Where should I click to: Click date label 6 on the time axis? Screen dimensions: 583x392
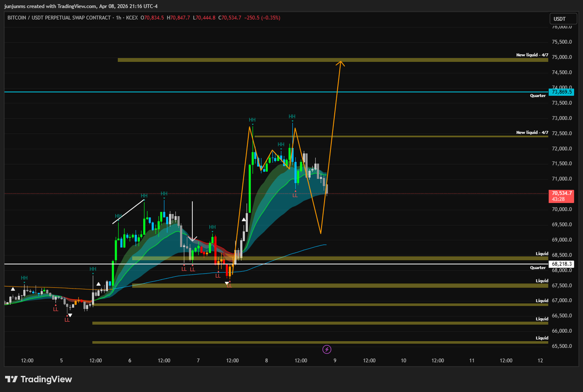(x=130, y=360)
